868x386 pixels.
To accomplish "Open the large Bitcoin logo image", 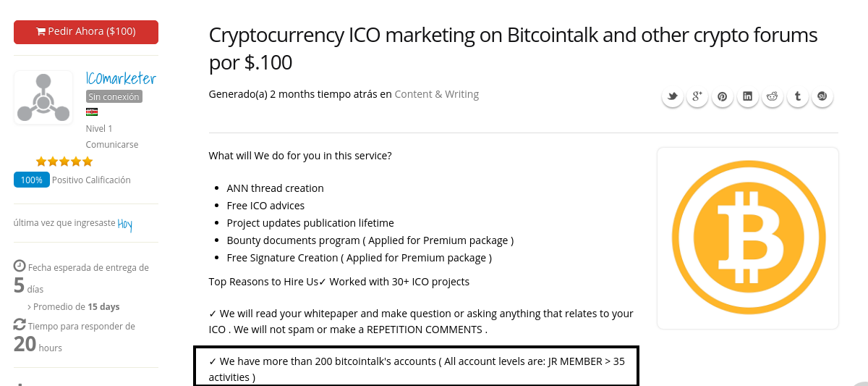I will click(x=748, y=238).
